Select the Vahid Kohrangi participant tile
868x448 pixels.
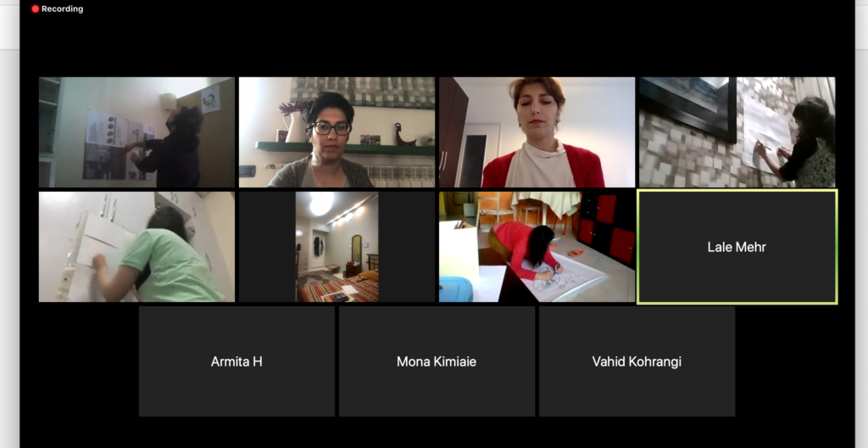pyautogui.click(x=637, y=361)
